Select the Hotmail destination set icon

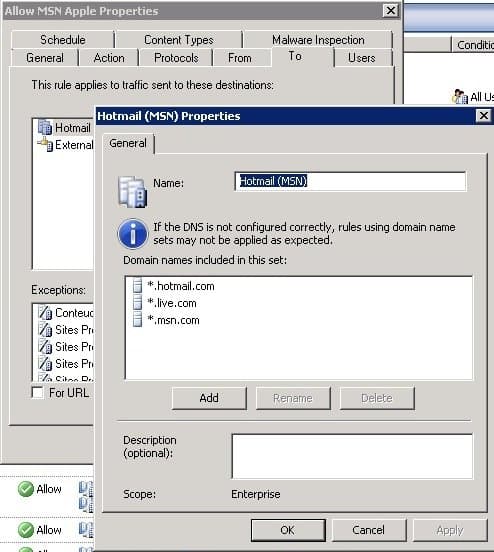tap(45, 127)
